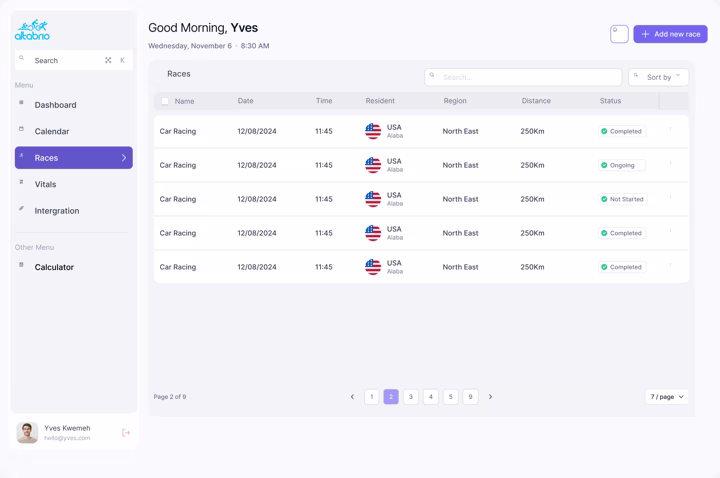Open the Dashboard menu item

coord(73,105)
